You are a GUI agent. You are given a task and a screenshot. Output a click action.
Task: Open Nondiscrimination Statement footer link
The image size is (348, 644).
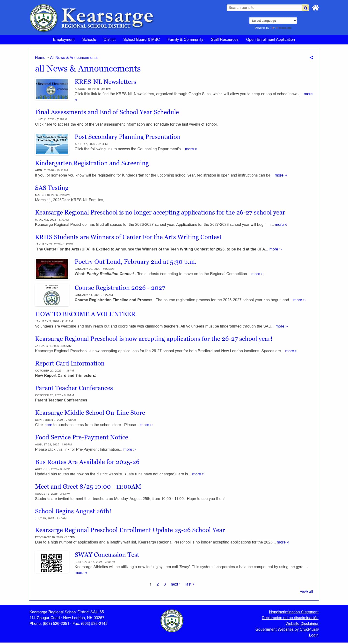(294, 612)
